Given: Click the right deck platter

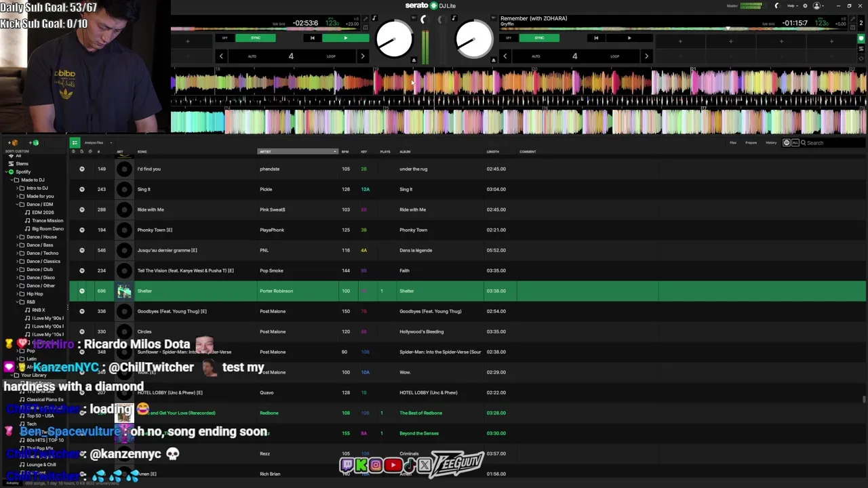Looking at the screenshot, I should click(x=474, y=39).
